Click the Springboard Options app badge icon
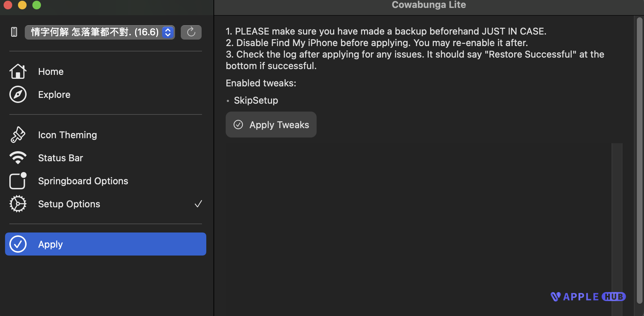Viewport: 644px width, 316px height. pos(18,181)
